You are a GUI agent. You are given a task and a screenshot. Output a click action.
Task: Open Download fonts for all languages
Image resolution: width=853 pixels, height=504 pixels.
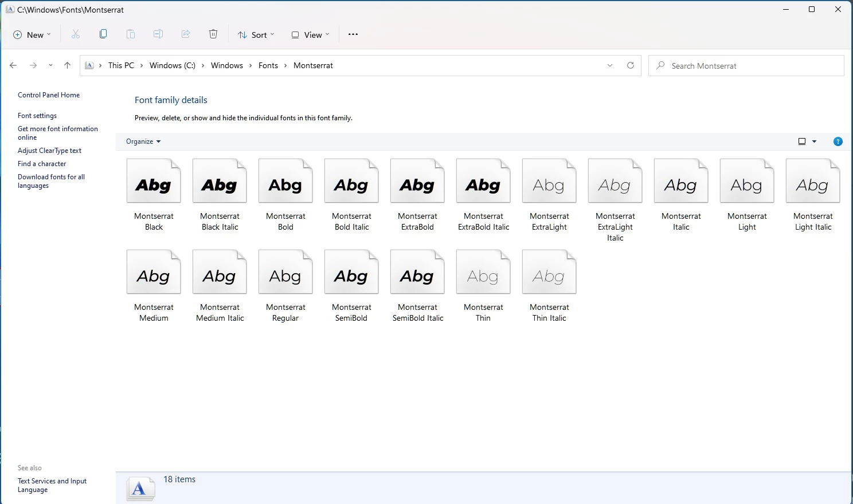pos(51,181)
